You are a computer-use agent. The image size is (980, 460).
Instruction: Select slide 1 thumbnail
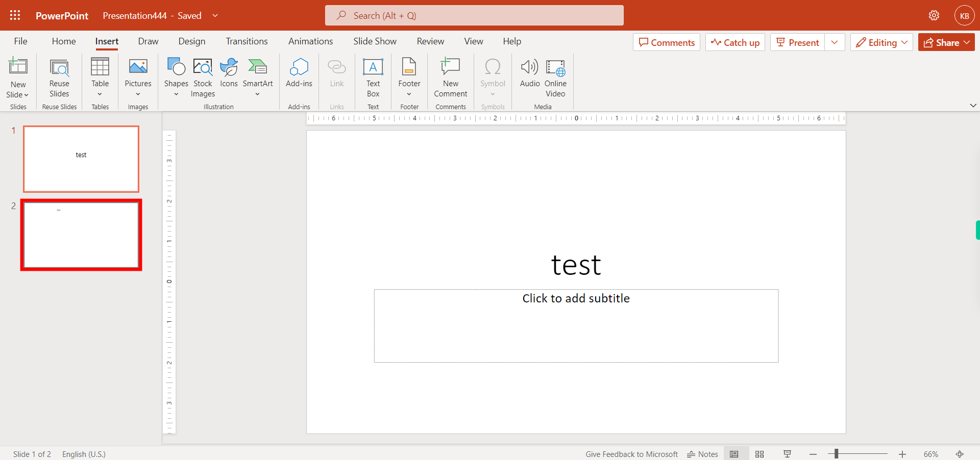point(81,159)
